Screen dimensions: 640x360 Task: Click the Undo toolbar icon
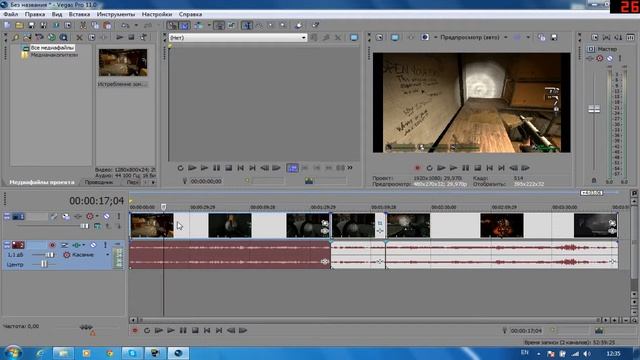125,25
